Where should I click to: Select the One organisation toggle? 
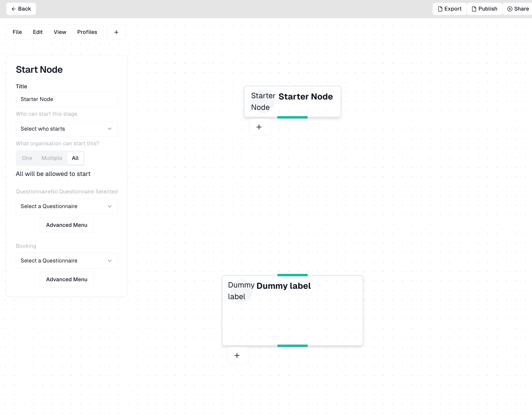[27, 158]
